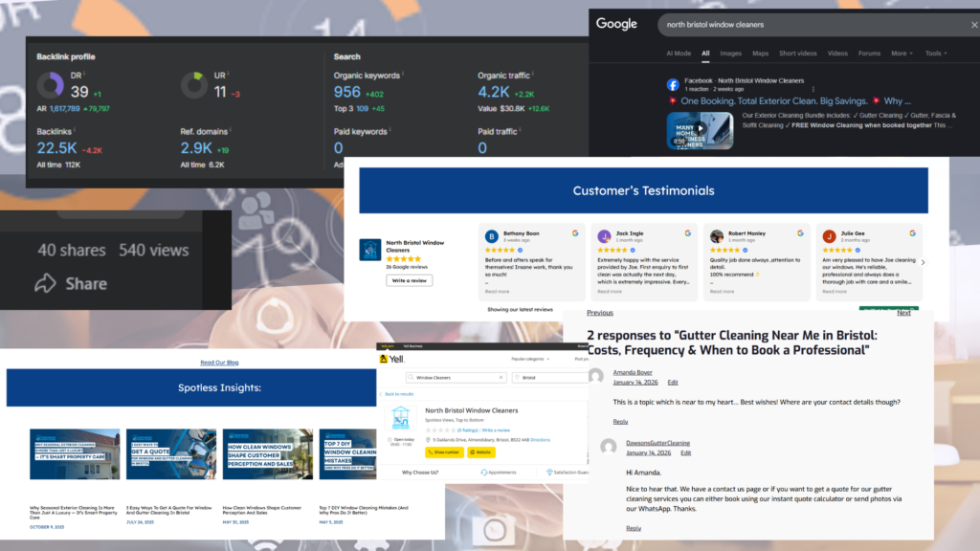The height and width of the screenshot is (551, 980).
Task: Switch to the Images tab
Action: 730,54
